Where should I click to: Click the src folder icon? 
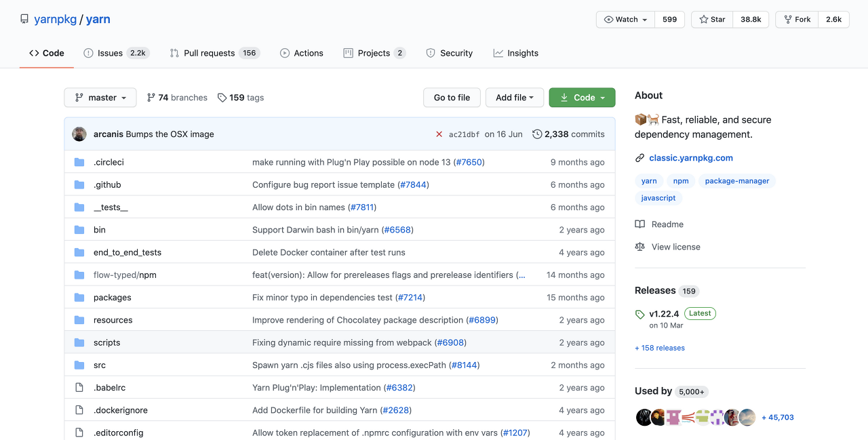point(79,365)
